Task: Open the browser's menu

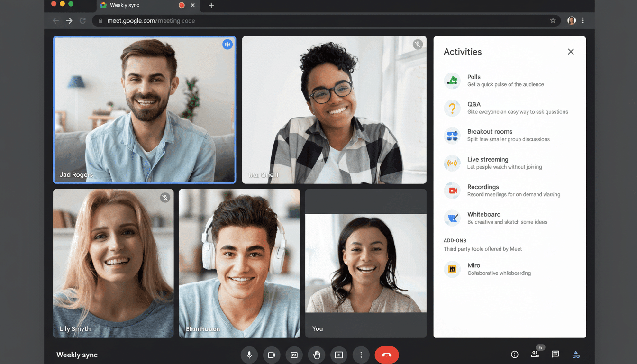Action: [583, 20]
